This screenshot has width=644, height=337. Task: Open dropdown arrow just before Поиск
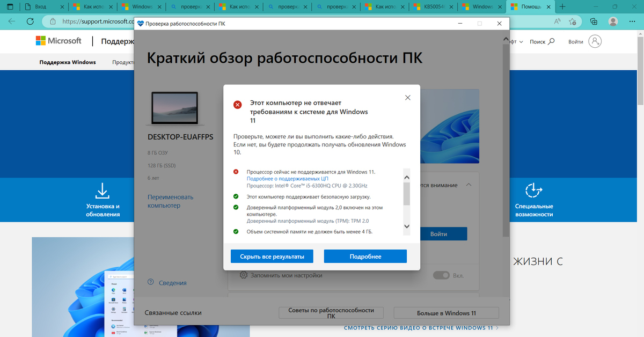click(x=521, y=42)
